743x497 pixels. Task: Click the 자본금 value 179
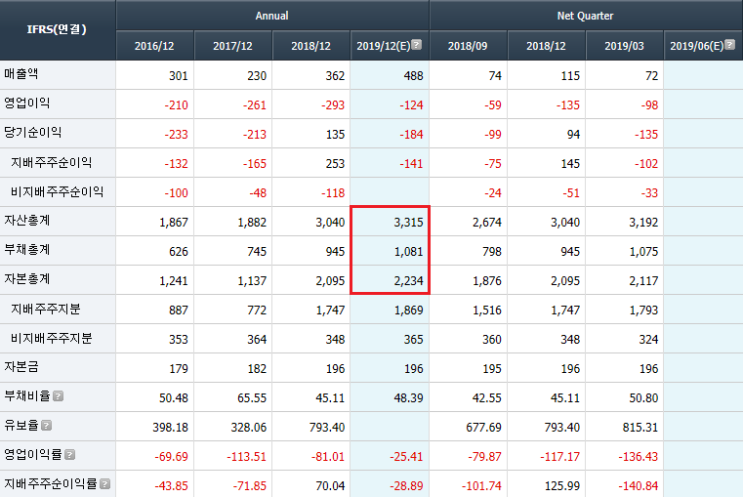178,369
